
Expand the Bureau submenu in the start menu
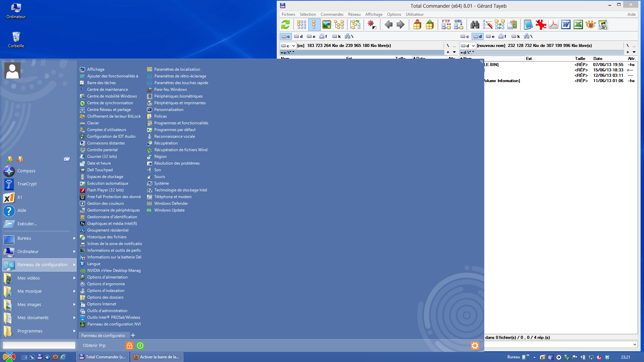(74, 238)
